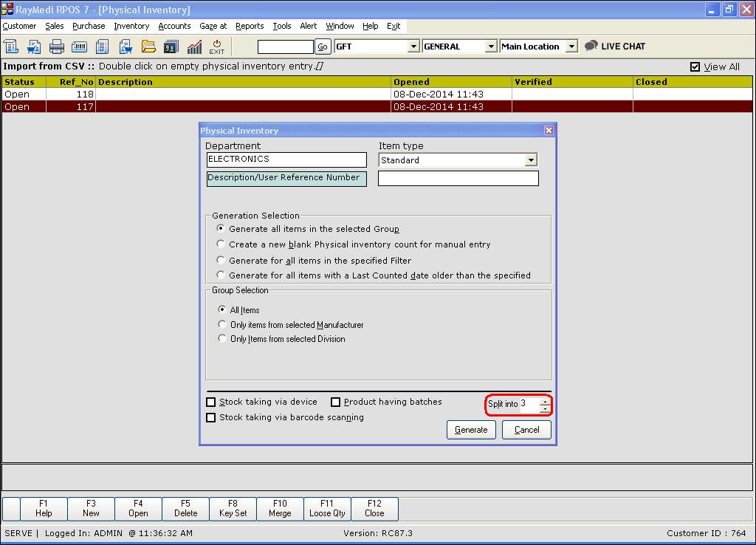Choose Only items from selected Manufacturer
This screenshot has width=756, height=545.
tap(221, 325)
